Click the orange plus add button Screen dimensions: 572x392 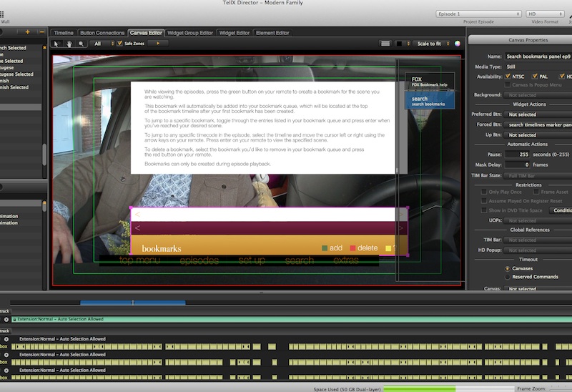(28, 32)
